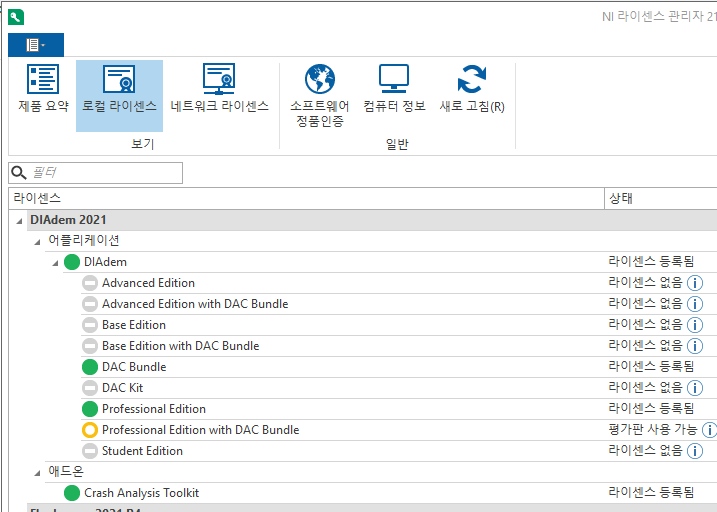Switch to Network Licenses (네트워크 라이센스) view
Viewport: 717px width, 512px height.
(219, 89)
